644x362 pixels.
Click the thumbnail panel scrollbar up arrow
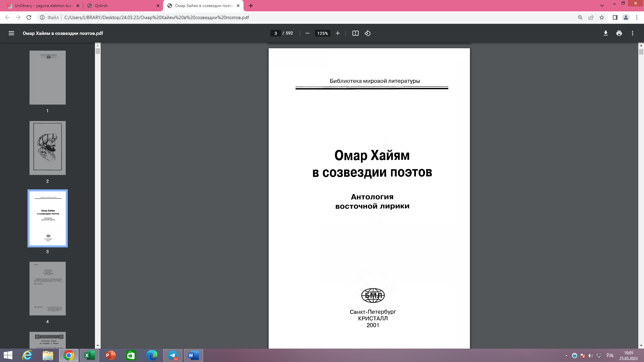(98, 45)
